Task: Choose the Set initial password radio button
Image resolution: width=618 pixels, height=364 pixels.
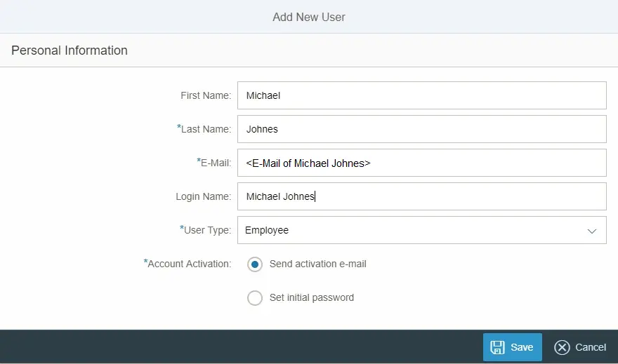Action: (255, 298)
